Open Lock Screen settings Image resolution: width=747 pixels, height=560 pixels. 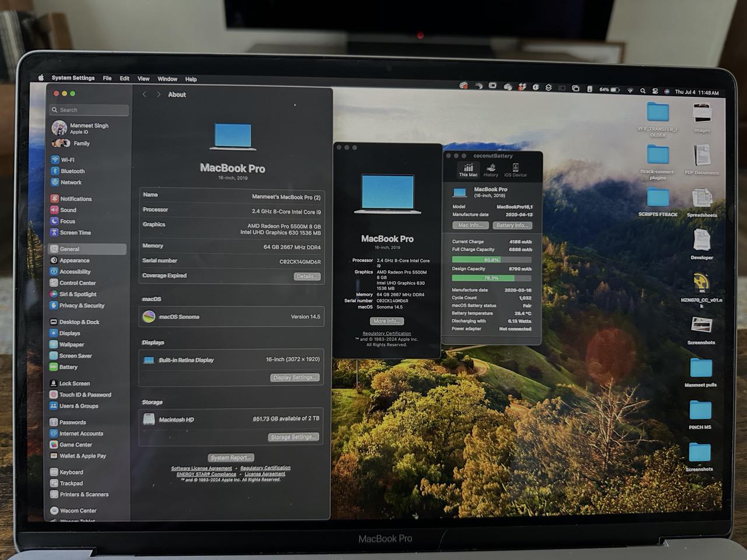click(69, 383)
